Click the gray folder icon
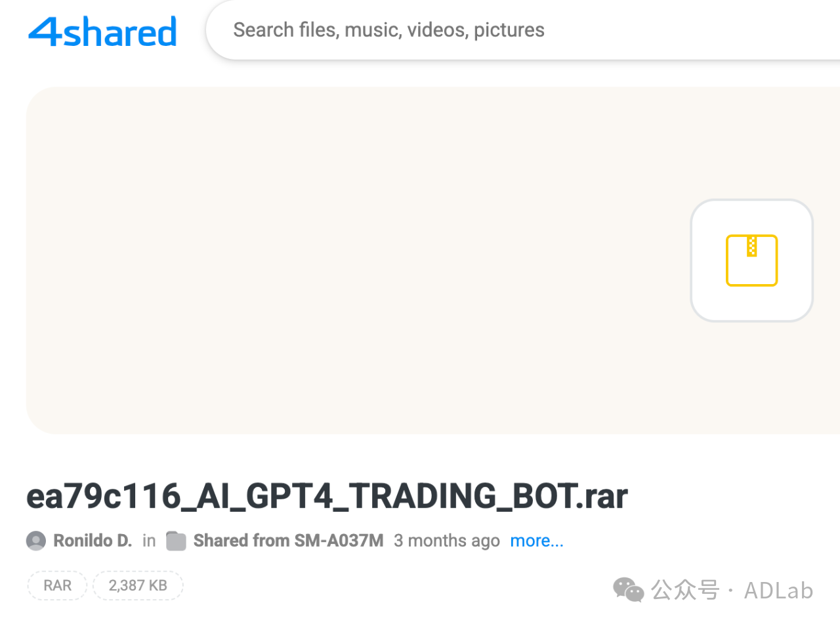The width and height of the screenshot is (840, 624). click(x=176, y=541)
